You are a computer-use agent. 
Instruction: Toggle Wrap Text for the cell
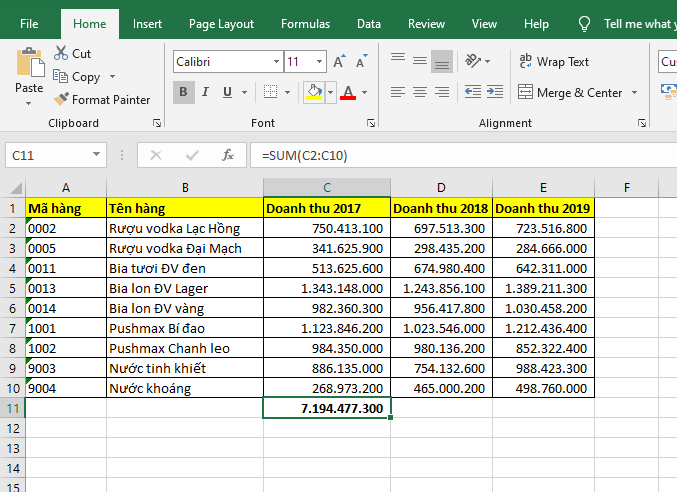point(555,62)
